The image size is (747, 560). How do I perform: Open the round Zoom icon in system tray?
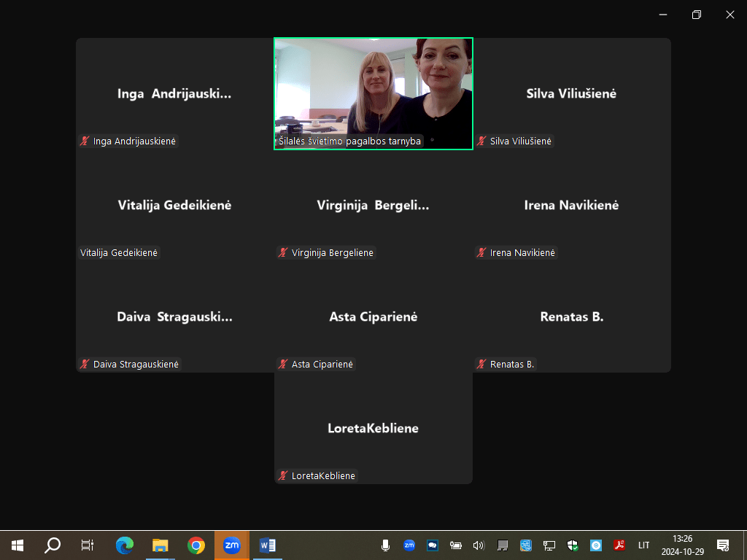point(409,545)
